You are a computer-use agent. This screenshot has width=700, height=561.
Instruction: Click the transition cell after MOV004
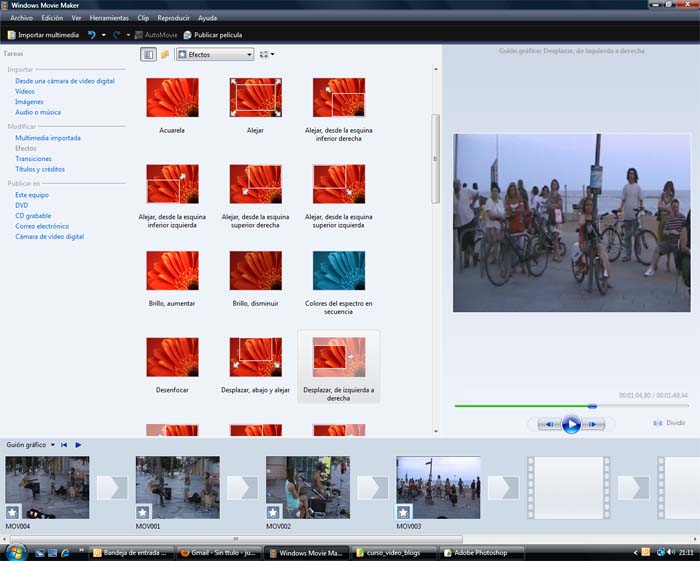click(112, 488)
